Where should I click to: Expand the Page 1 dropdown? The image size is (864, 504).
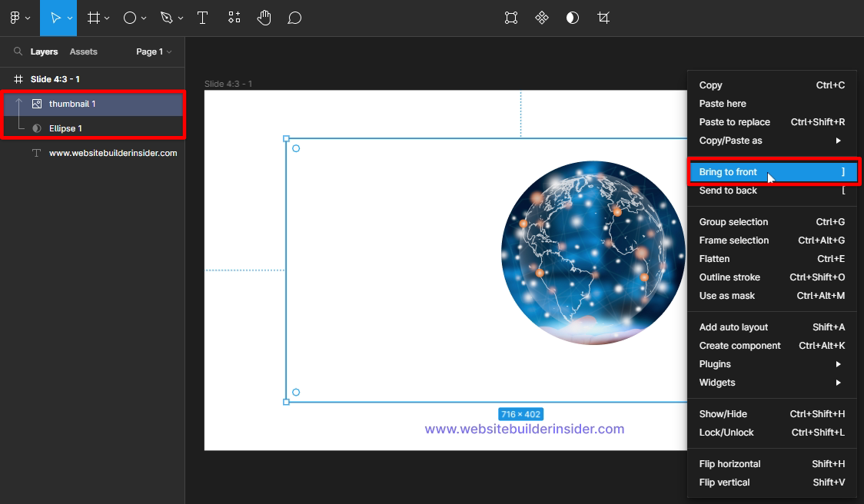154,51
